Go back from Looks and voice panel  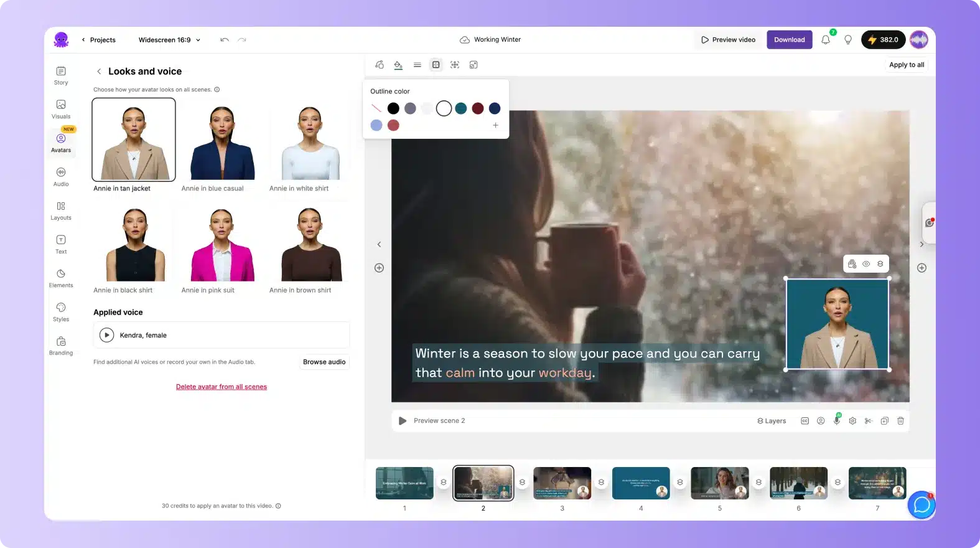[99, 72]
